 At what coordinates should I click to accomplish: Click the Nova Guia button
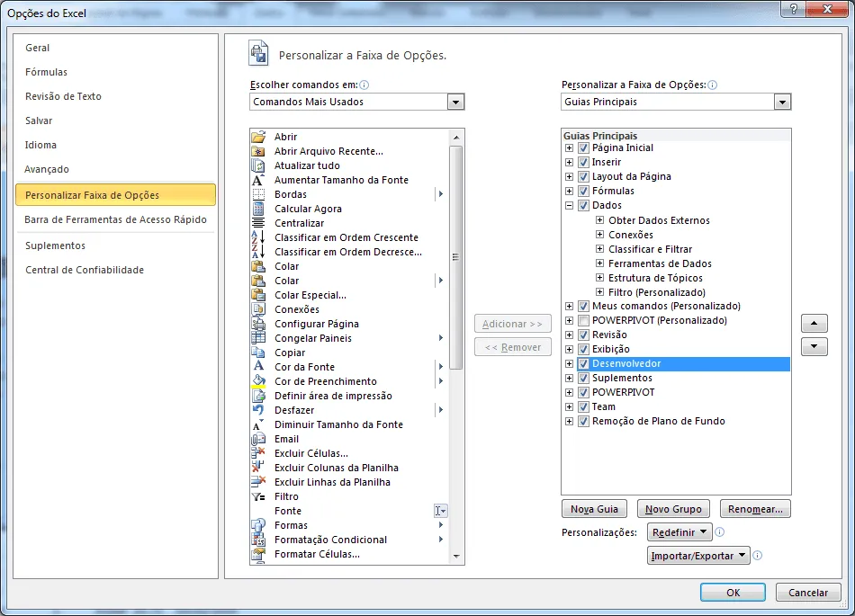pyautogui.click(x=594, y=509)
